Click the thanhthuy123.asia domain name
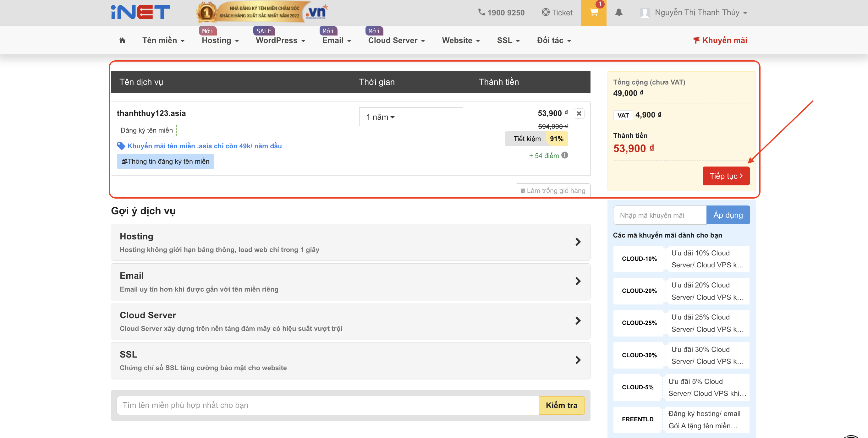 (151, 113)
